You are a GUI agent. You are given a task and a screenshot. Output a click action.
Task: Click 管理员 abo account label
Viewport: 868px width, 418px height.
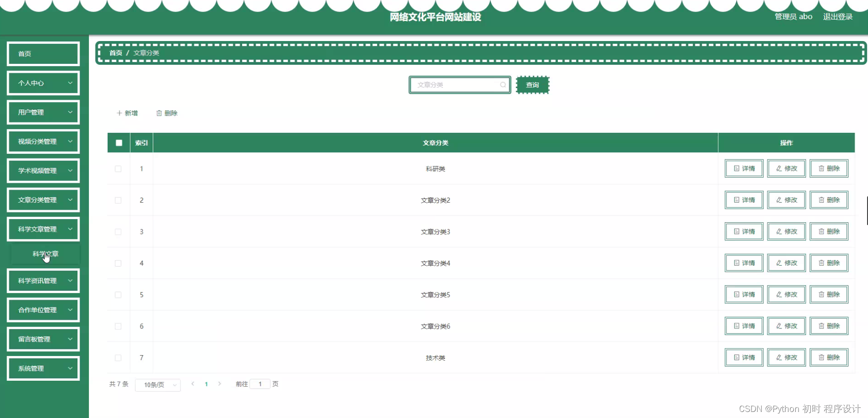(793, 17)
